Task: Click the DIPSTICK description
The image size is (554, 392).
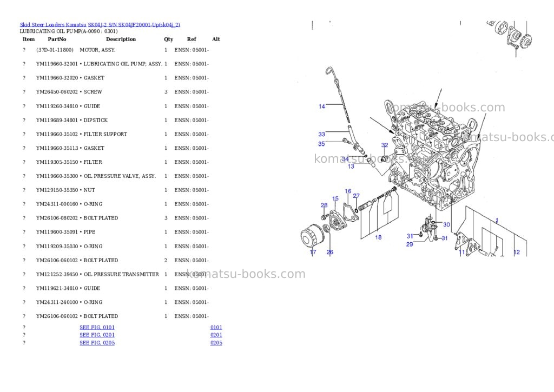Action: tap(95, 120)
